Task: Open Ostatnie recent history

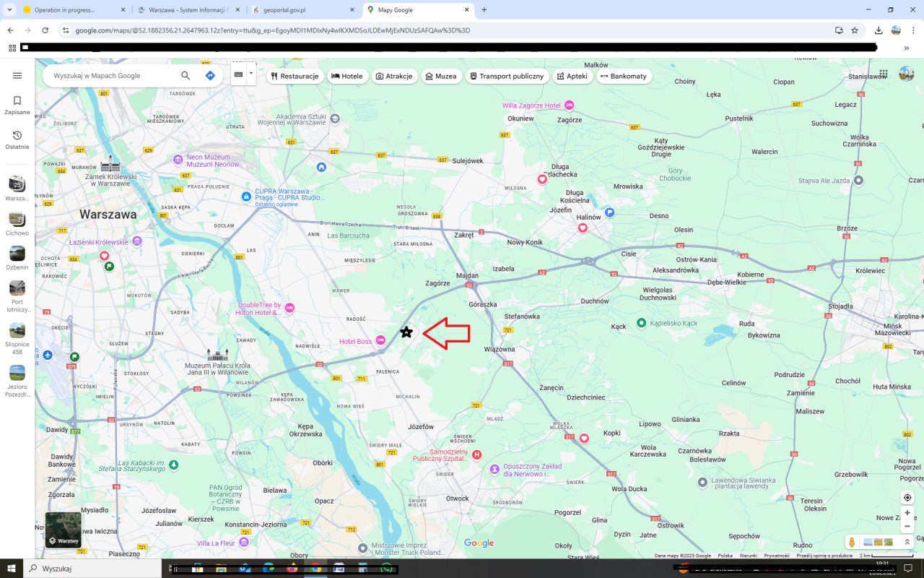Action: point(17,140)
